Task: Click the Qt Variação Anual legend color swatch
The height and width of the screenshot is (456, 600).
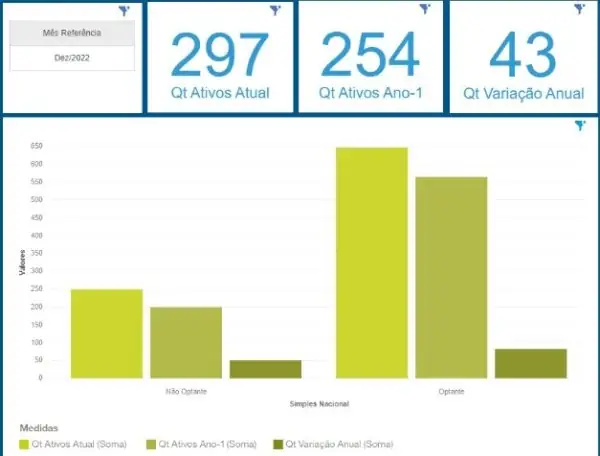Action: point(278,442)
